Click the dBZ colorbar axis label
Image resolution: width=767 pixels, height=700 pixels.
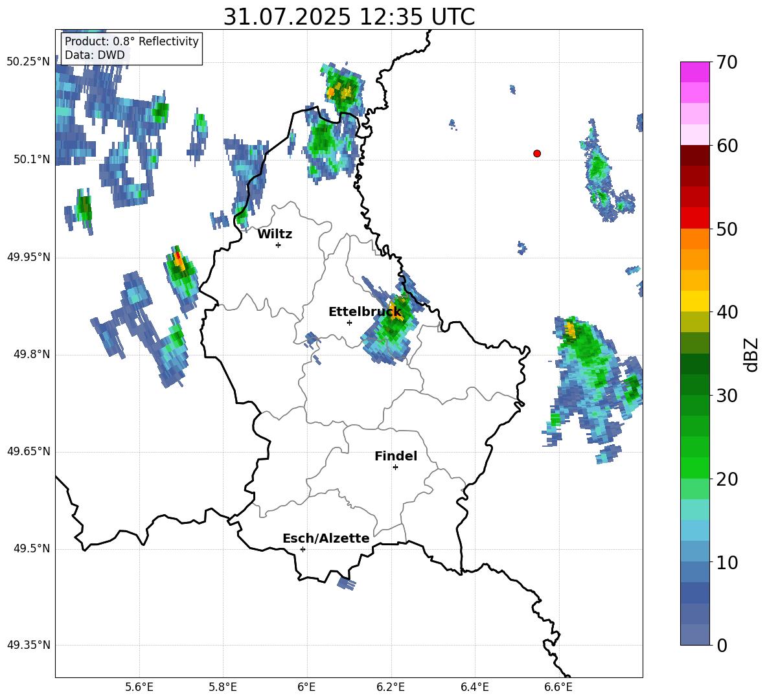[x=751, y=354]
